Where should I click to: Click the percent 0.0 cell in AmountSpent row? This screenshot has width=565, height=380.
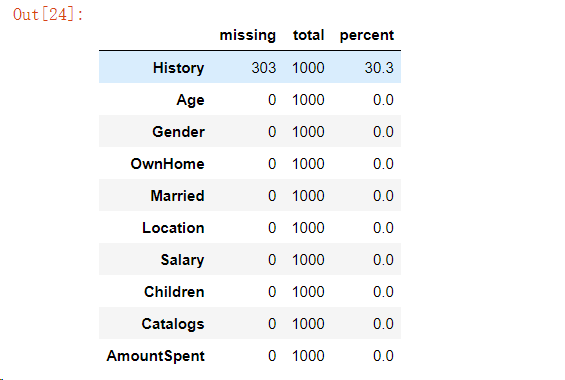[x=383, y=356]
